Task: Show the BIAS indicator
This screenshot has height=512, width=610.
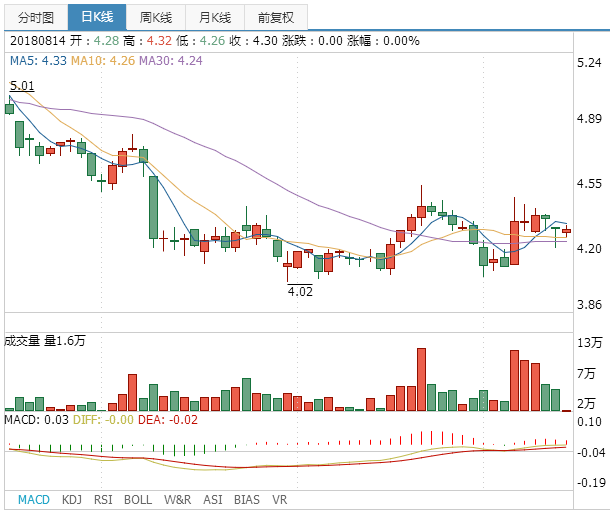Action: point(247,500)
